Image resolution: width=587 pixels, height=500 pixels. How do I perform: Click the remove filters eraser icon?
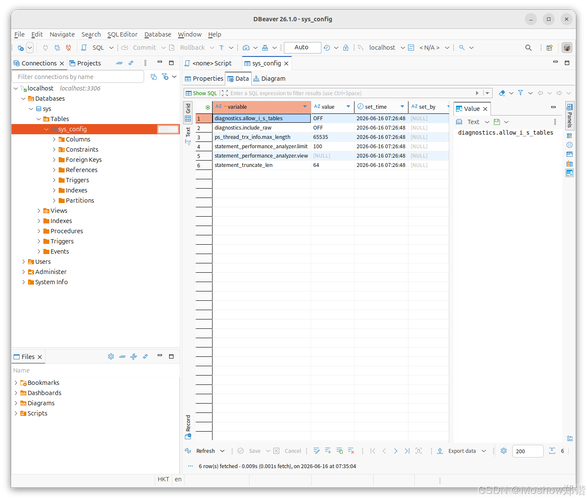pyautogui.click(x=502, y=93)
